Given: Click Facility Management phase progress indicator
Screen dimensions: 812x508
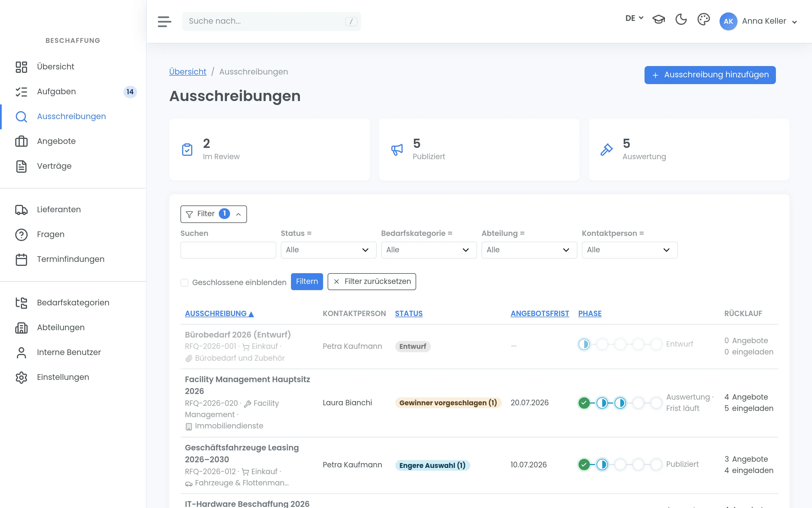Looking at the screenshot, I should (620, 402).
